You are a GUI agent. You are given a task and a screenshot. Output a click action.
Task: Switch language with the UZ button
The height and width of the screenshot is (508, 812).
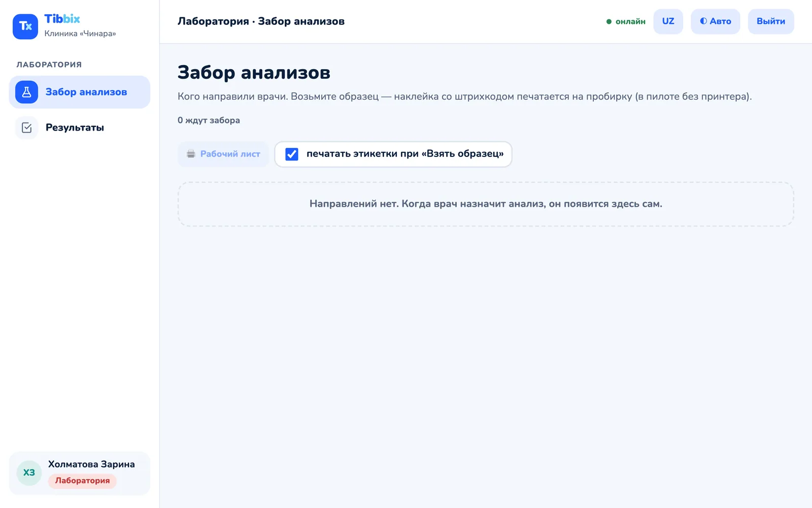[x=668, y=21]
